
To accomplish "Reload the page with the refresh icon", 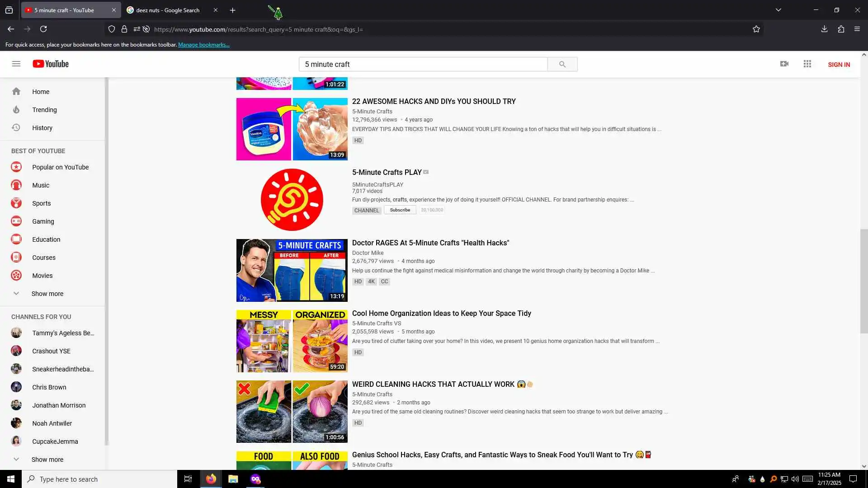I will pos(43,29).
